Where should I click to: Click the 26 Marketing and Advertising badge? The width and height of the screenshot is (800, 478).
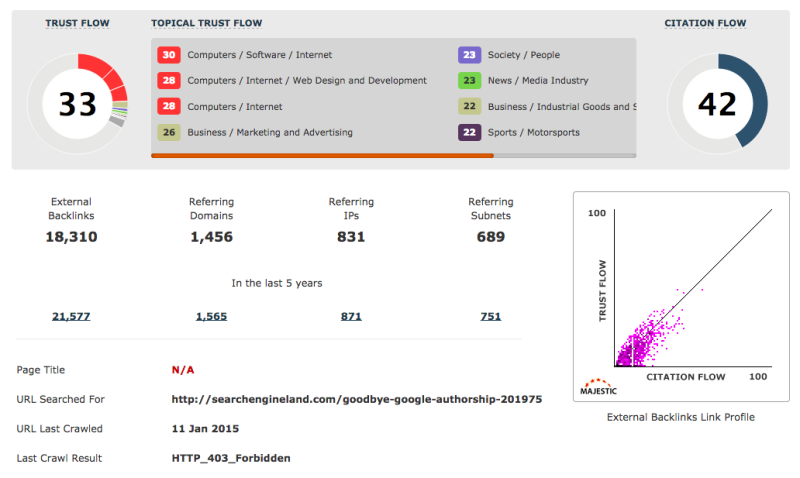coord(169,132)
